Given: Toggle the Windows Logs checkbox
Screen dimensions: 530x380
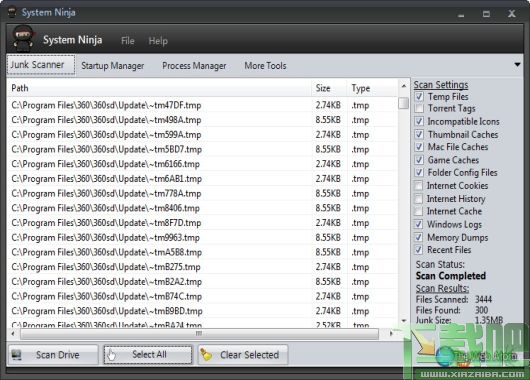Looking at the screenshot, I should pyautogui.click(x=418, y=224).
